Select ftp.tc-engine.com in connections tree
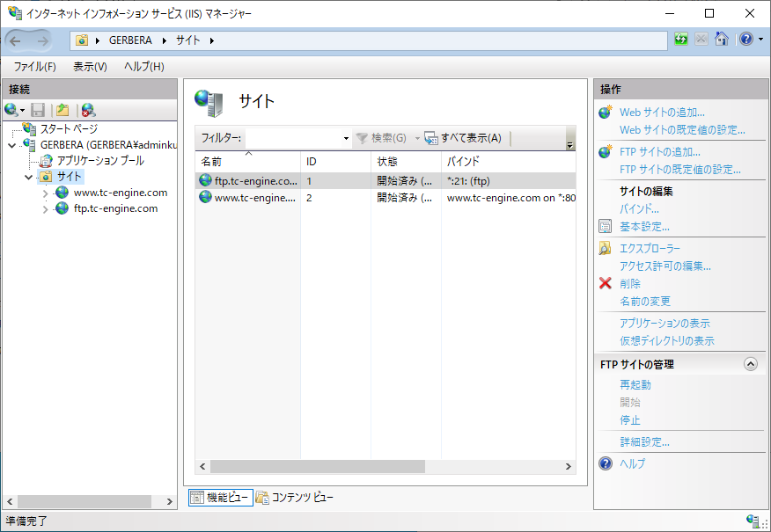771x532 pixels. [115, 208]
